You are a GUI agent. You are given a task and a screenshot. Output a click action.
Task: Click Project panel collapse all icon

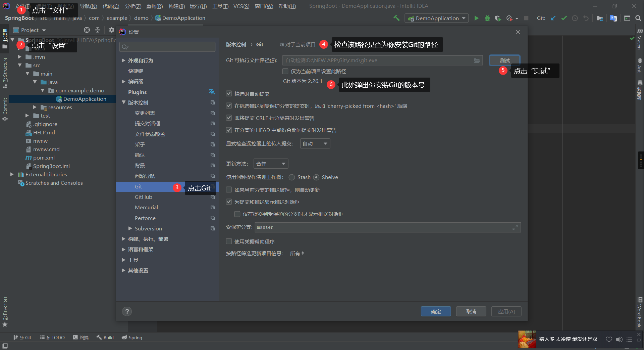click(98, 30)
